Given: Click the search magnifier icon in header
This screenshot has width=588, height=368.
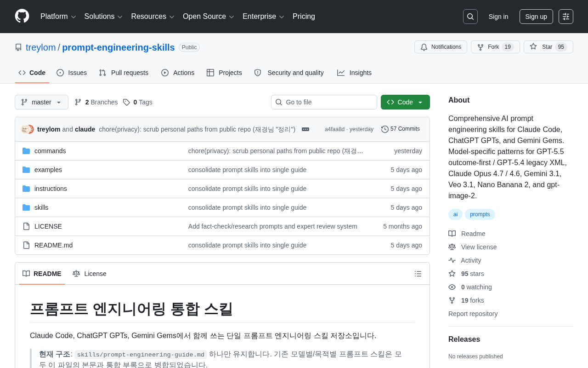Looking at the screenshot, I should coord(470,17).
